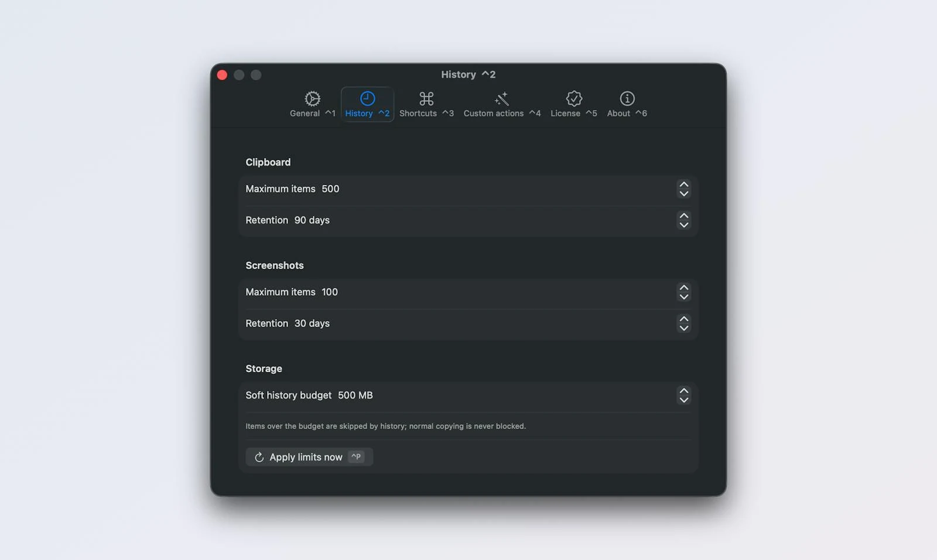
Task: Open the Custom actions wand tab
Action: pos(502,104)
